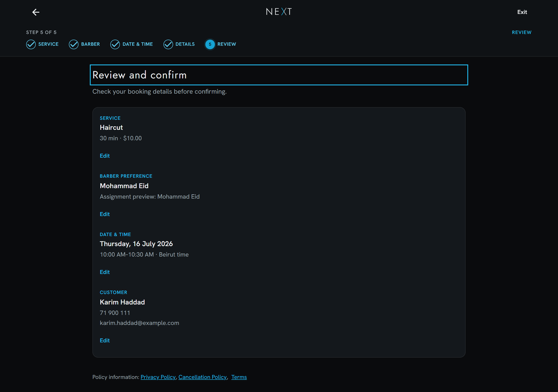Click the BARBER PREFERENCE section label

pos(126,176)
